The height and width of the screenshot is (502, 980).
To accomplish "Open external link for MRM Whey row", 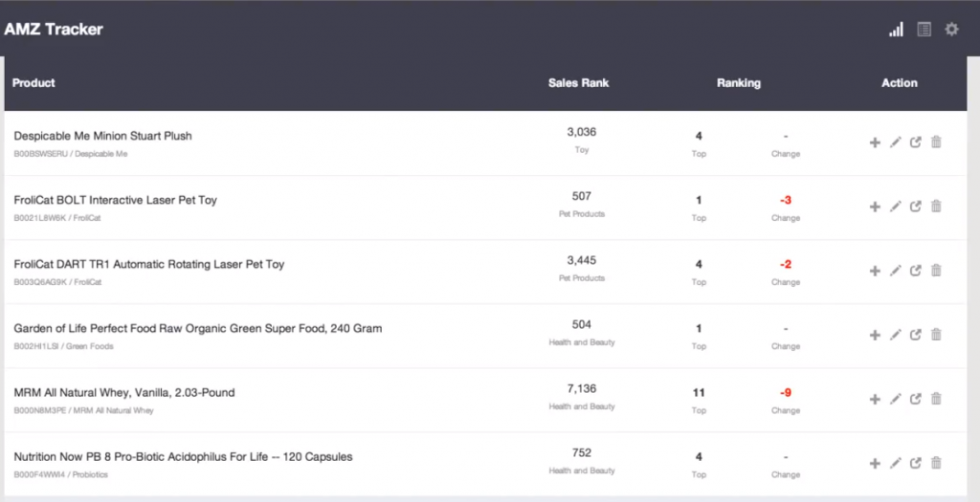I will click(x=916, y=399).
